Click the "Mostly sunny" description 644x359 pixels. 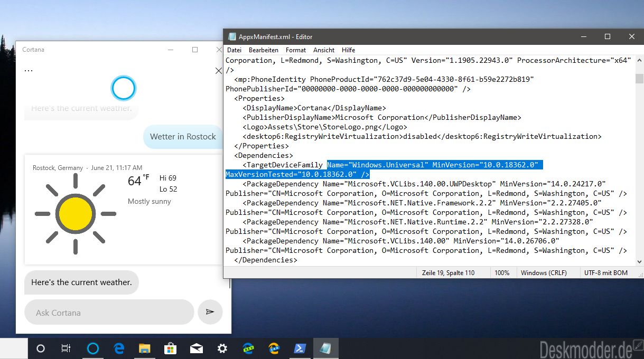[150, 201]
